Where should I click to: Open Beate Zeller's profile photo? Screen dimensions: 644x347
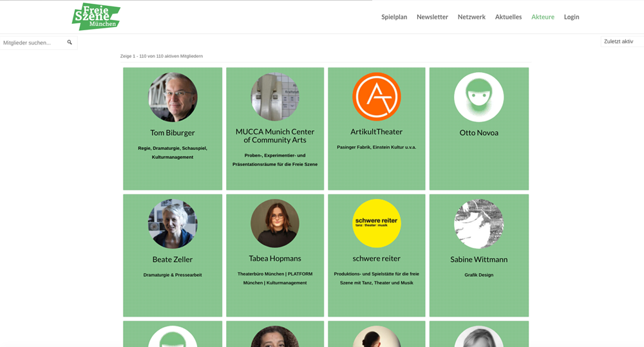tap(173, 224)
